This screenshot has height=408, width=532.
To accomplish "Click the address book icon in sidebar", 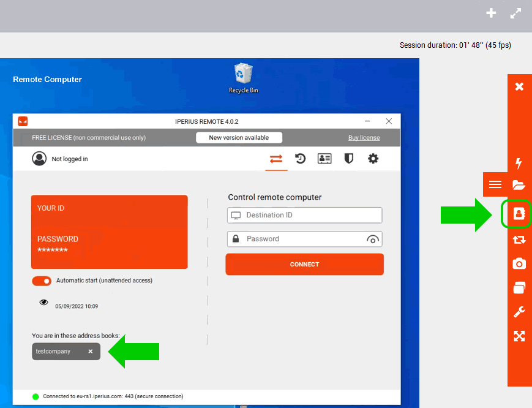I will 519,214.
